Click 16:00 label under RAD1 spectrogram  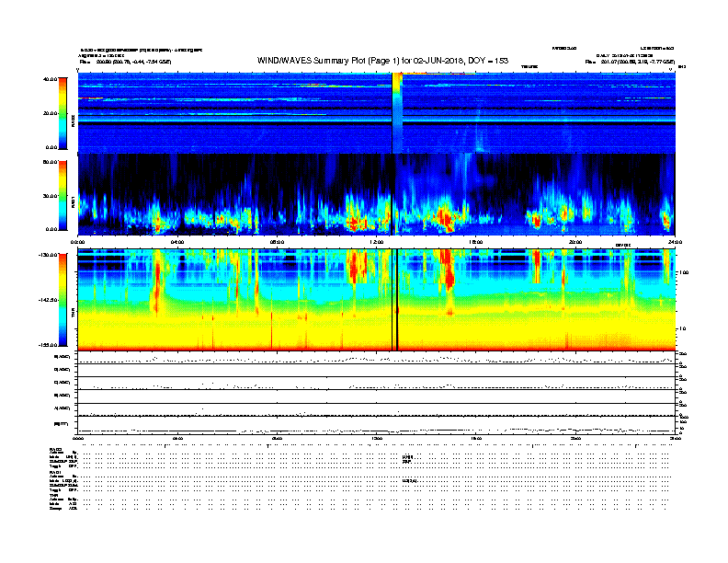coord(476,242)
